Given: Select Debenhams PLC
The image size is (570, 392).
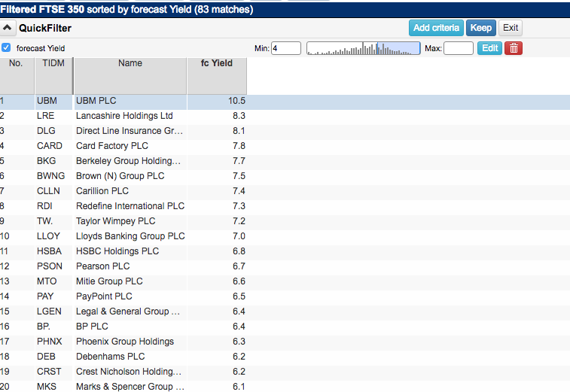Looking at the screenshot, I should pyautogui.click(x=110, y=357).
